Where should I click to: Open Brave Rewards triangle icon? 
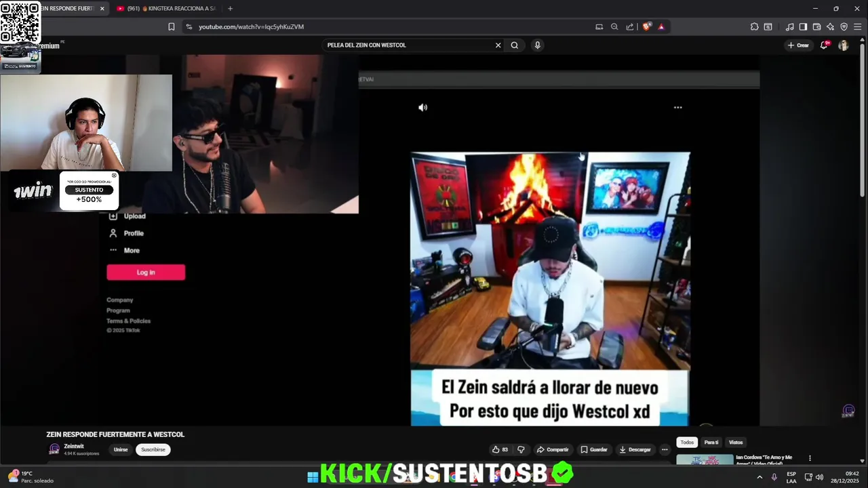tap(661, 26)
